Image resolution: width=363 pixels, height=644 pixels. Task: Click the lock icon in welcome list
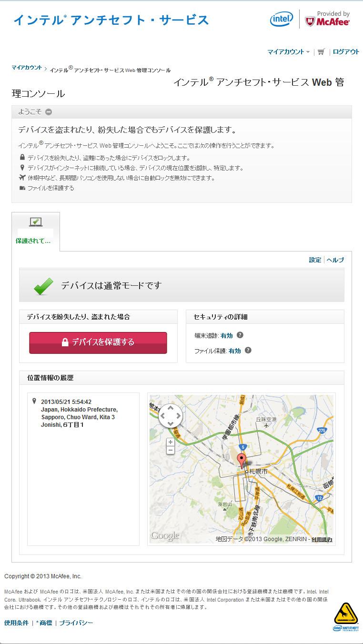click(x=22, y=157)
